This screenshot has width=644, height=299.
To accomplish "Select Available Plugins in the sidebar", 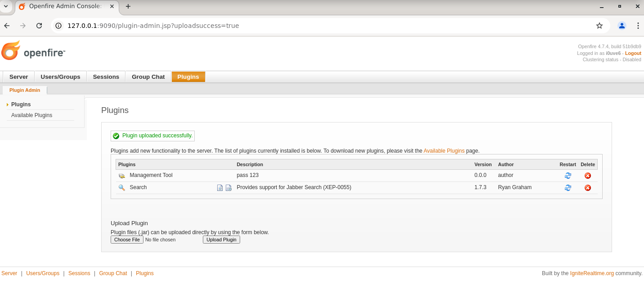I will pos(31,115).
